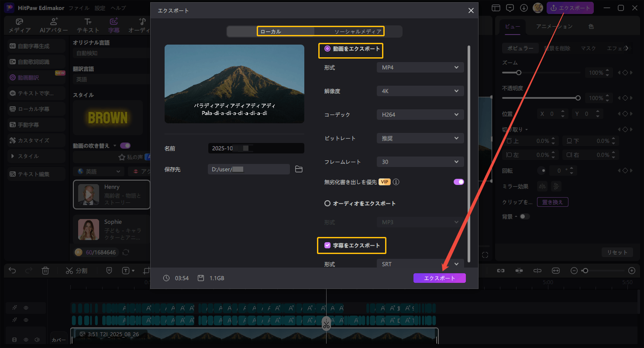
Task: Toggle the 無劣化書き出しを優先 switch
Action: pyautogui.click(x=458, y=182)
